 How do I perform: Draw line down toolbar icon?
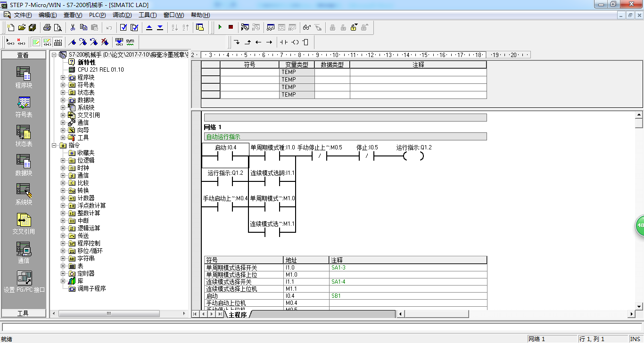click(x=237, y=42)
